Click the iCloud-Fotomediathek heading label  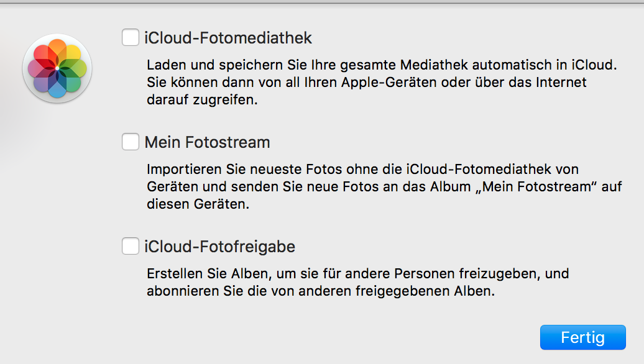[228, 39]
